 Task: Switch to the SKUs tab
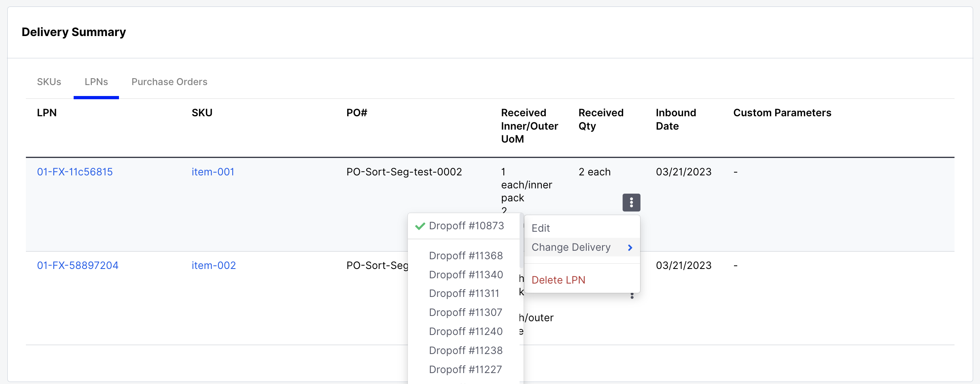click(x=49, y=82)
